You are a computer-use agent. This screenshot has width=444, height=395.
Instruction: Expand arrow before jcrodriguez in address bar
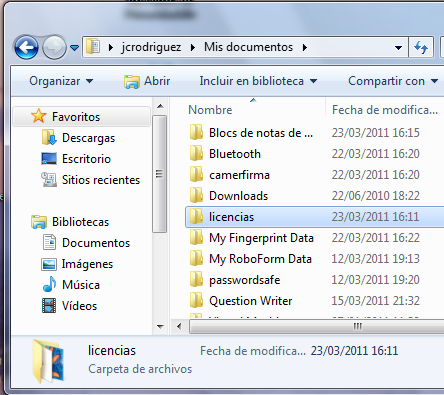[111, 48]
